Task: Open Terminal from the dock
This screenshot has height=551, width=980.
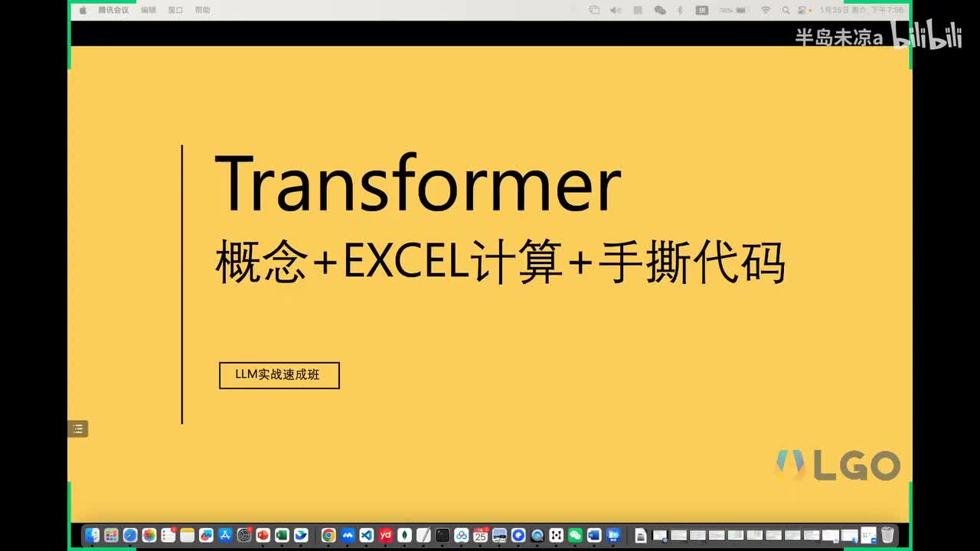Action: click(443, 535)
